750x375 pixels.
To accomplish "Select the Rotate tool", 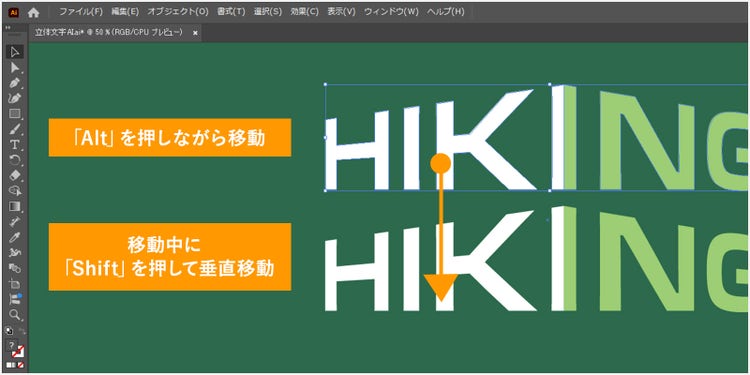I will 15,159.
